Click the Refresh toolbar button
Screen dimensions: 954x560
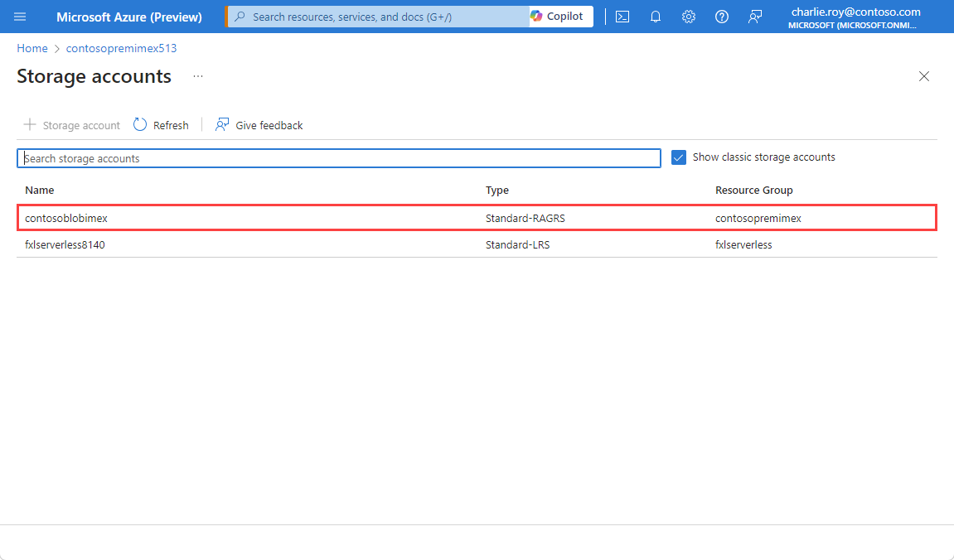(162, 125)
